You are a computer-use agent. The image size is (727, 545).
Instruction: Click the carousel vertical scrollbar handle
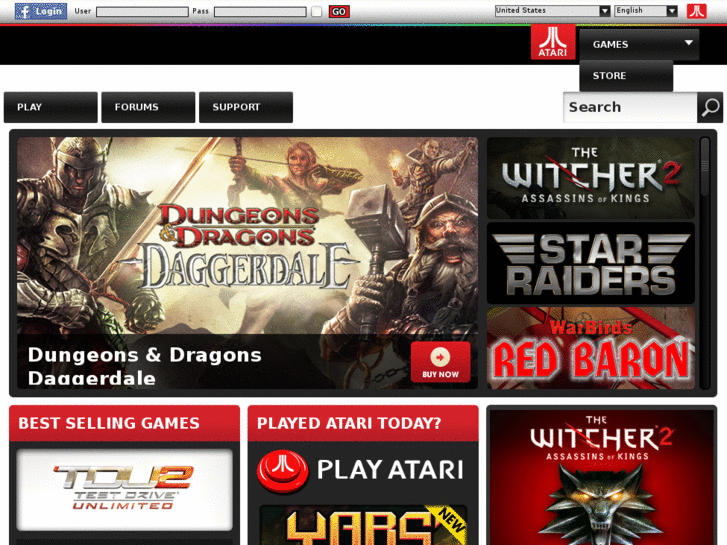(705, 166)
